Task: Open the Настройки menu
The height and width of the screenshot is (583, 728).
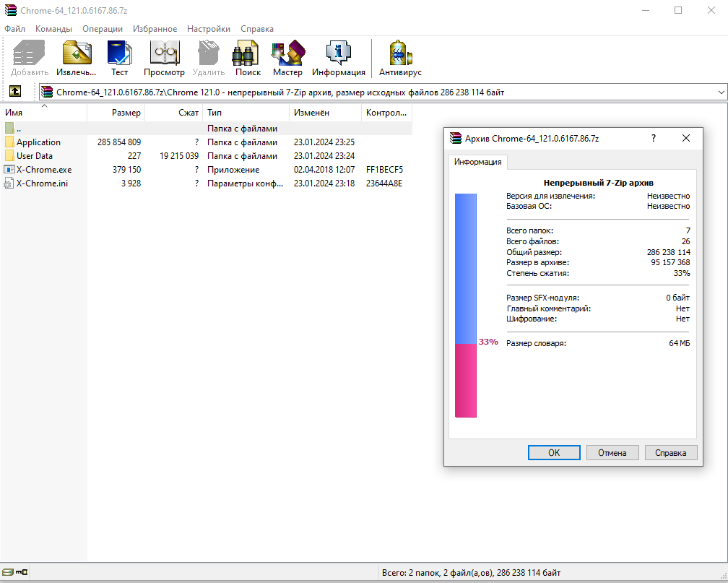Action: [209, 29]
